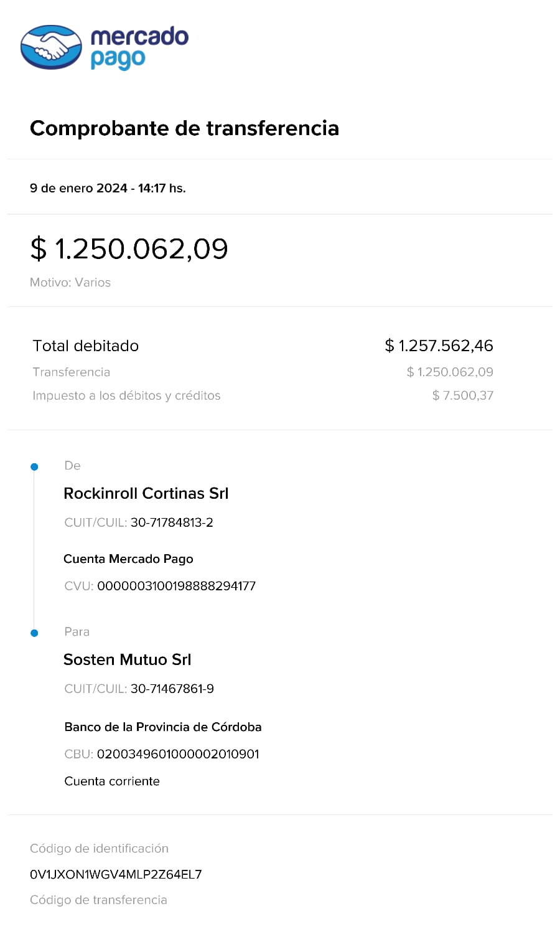Select the date 9 de enero 2024
Viewport: 560px width, 934px height.
tap(78, 188)
